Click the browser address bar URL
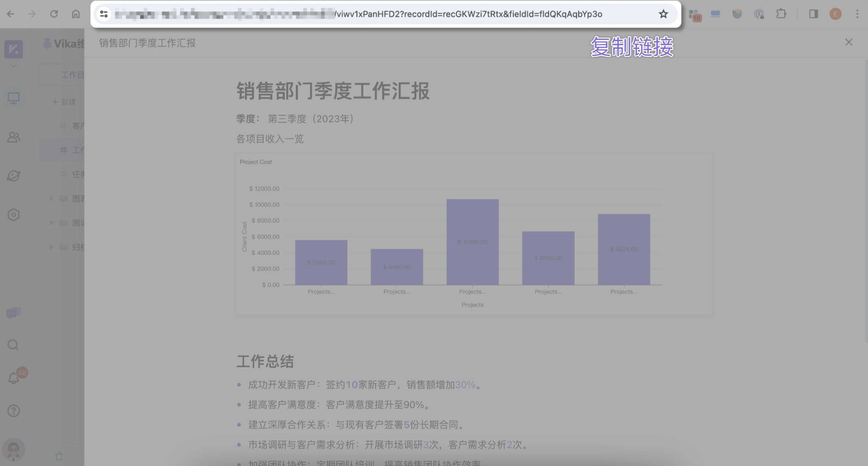 point(384,14)
